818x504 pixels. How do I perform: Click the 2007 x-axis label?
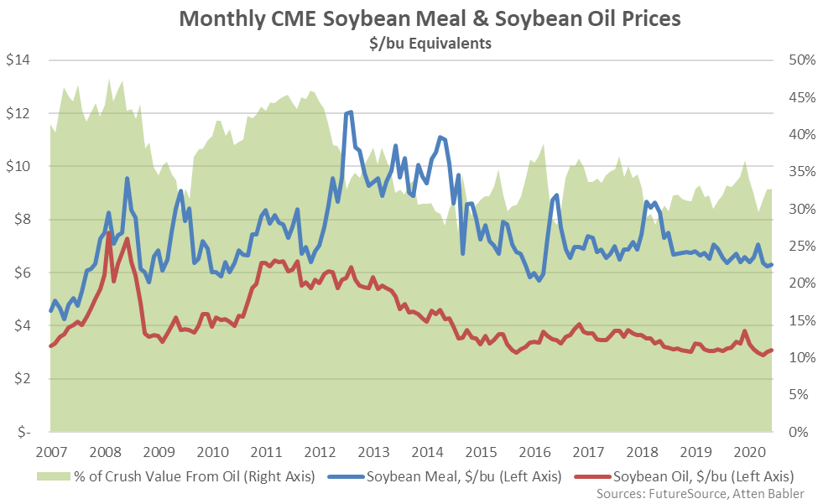coord(51,451)
